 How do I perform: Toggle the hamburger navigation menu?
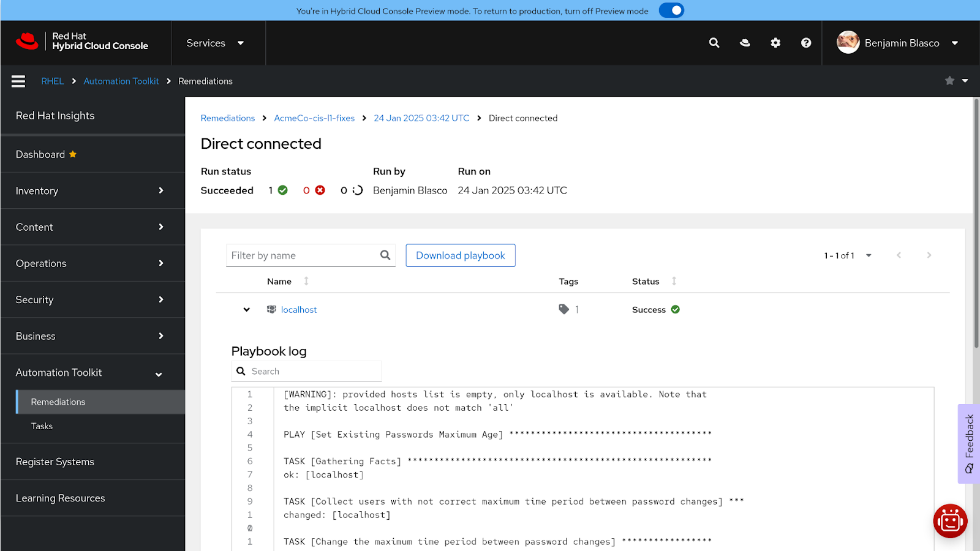tap(18, 81)
